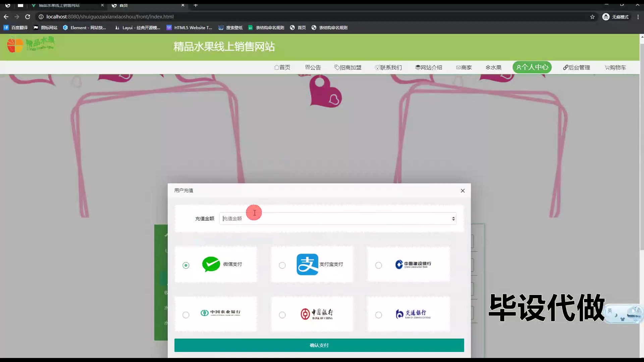Select China Construction Bank radio button

click(378, 265)
